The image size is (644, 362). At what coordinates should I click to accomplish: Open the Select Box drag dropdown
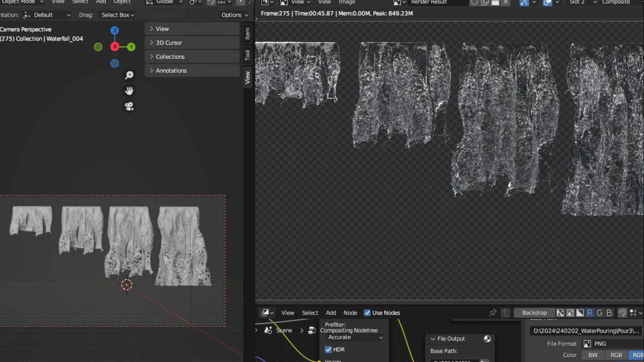coord(117,15)
